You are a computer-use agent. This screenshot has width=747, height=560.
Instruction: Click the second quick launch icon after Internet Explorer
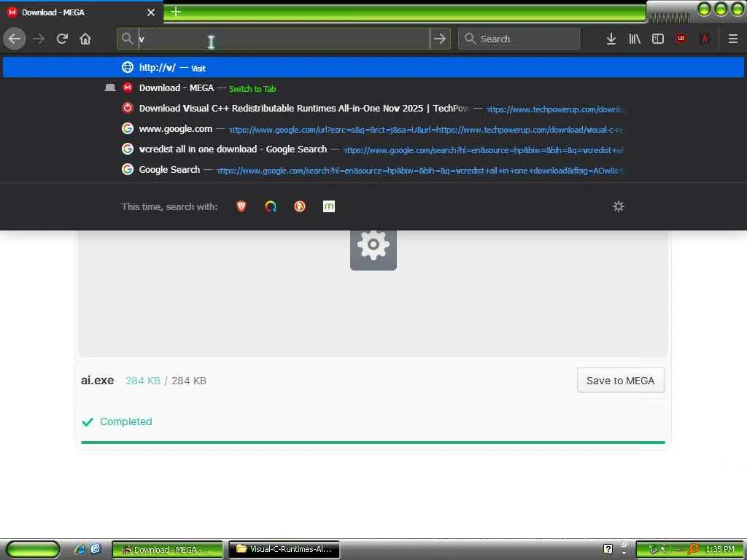(x=96, y=549)
